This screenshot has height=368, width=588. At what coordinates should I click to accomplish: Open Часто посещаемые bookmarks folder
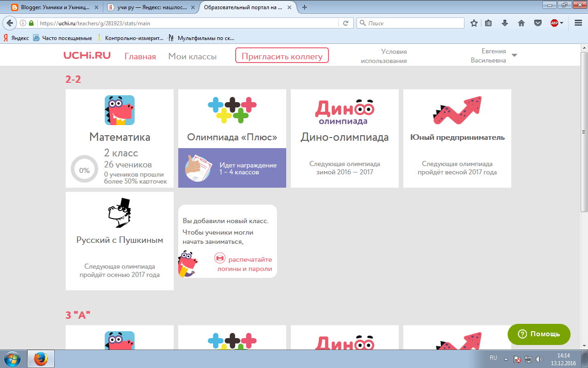[62, 38]
